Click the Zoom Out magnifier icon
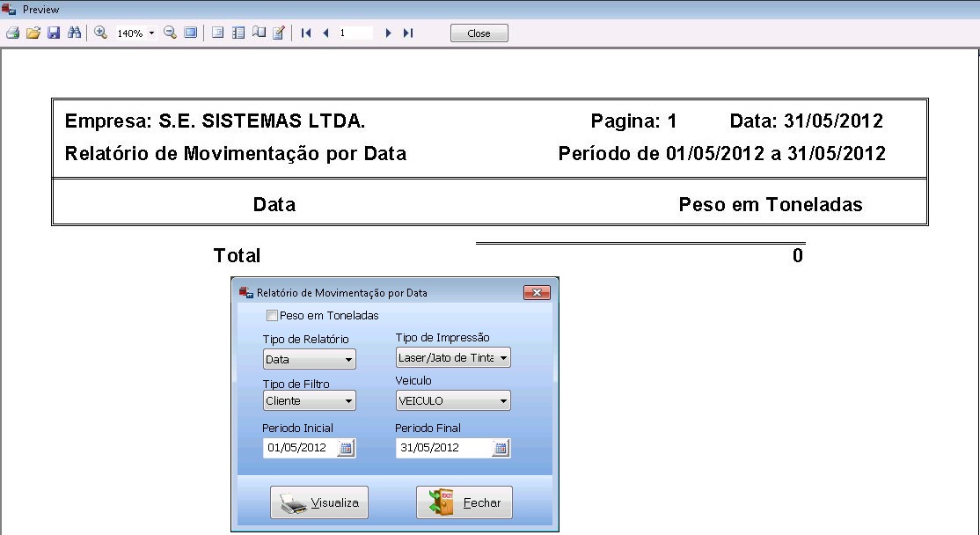Screen dimensions: 980x535 tap(170, 33)
